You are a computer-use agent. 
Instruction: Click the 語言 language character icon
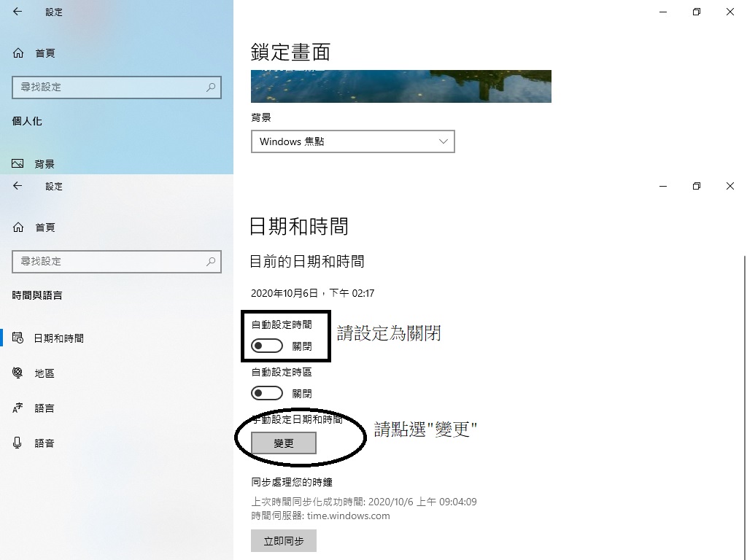point(18,408)
